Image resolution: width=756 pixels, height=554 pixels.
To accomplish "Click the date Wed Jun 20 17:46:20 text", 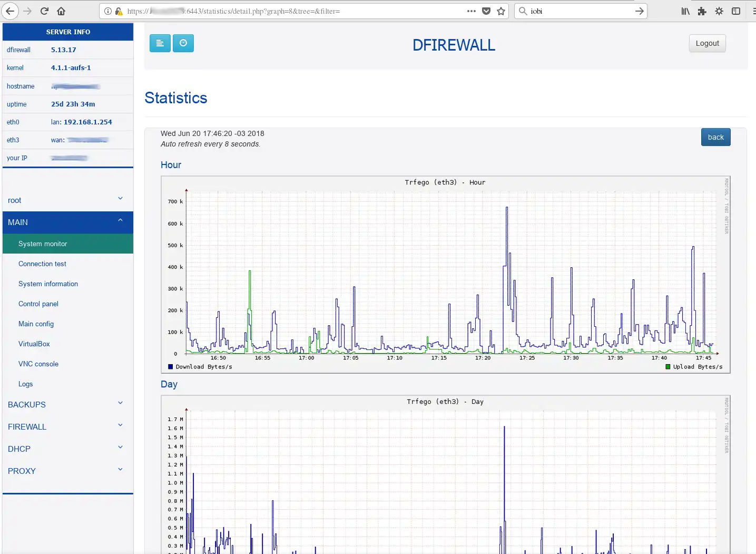I will click(x=212, y=133).
